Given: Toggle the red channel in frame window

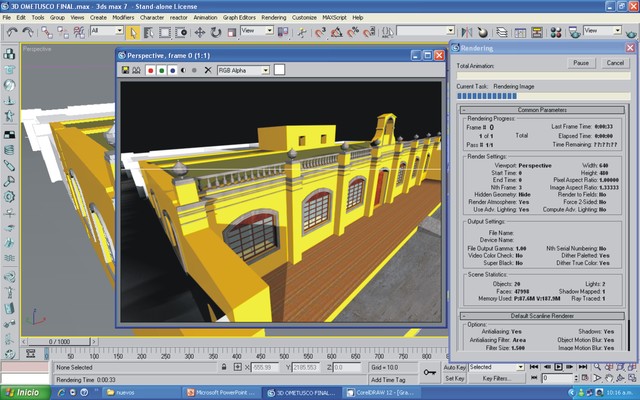Looking at the screenshot, I should 150,70.
